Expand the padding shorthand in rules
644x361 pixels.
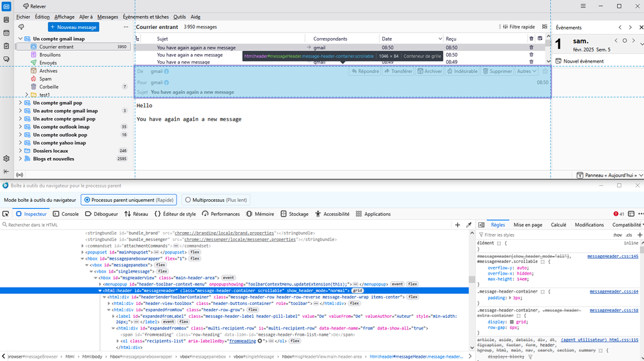[511, 298]
